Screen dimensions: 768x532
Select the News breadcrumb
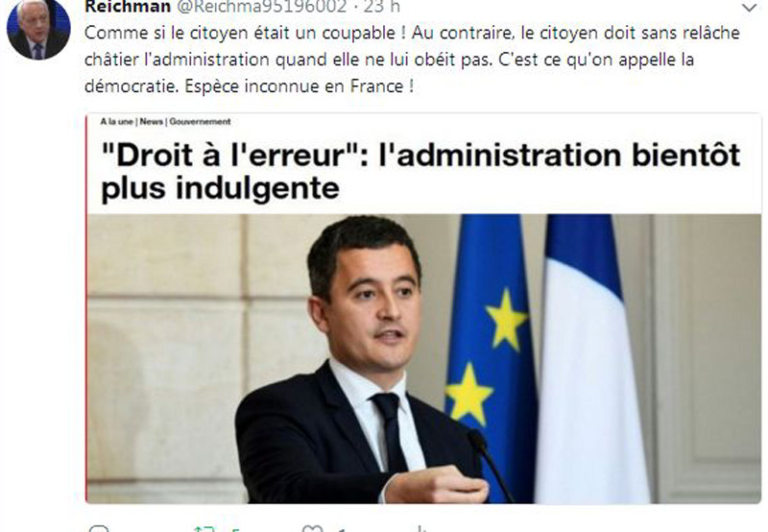click(152, 122)
